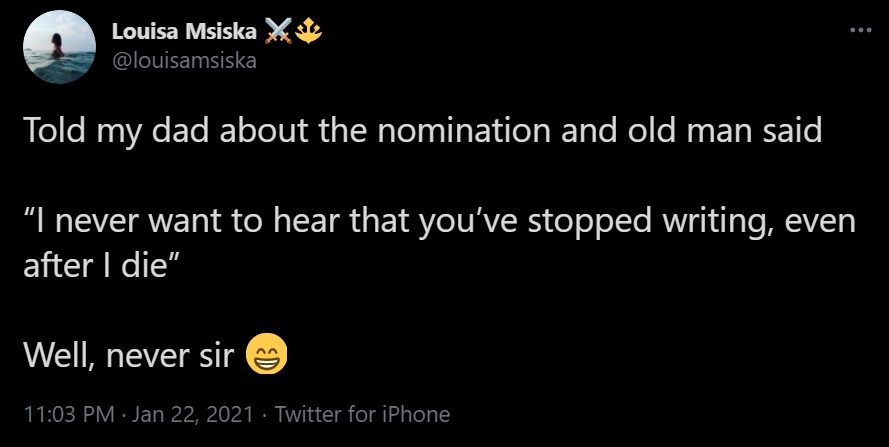Click the grinning face emoji in the tweet
This screenshot has height=447, width=889.
click(x=266, y=352)
